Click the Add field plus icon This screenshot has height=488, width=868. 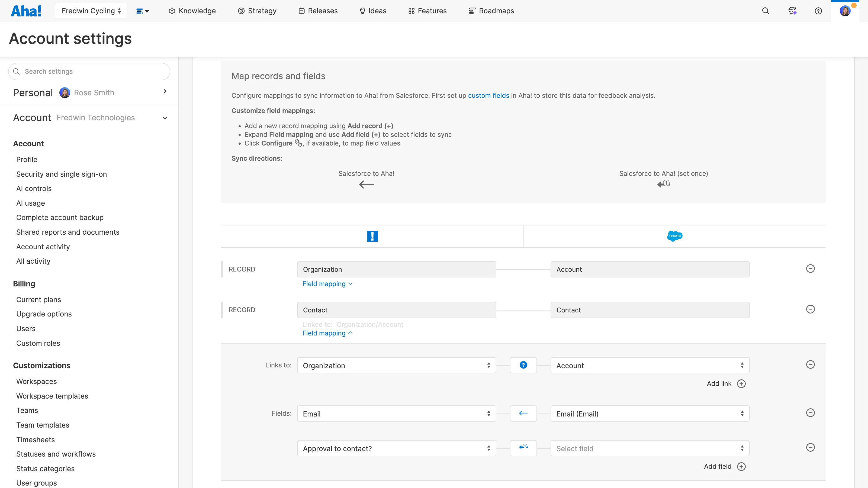pyautogui.click(x=741, y=466)
